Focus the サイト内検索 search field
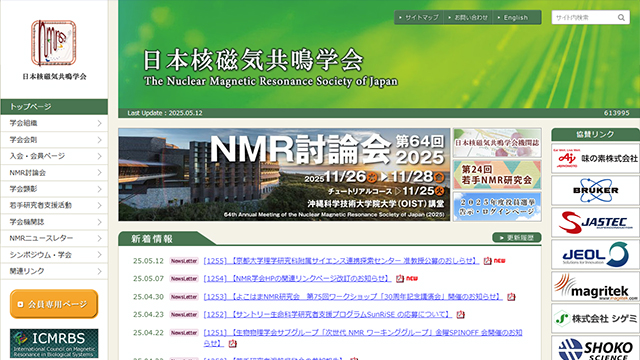 pyautogui.click(x=584, y=18)
